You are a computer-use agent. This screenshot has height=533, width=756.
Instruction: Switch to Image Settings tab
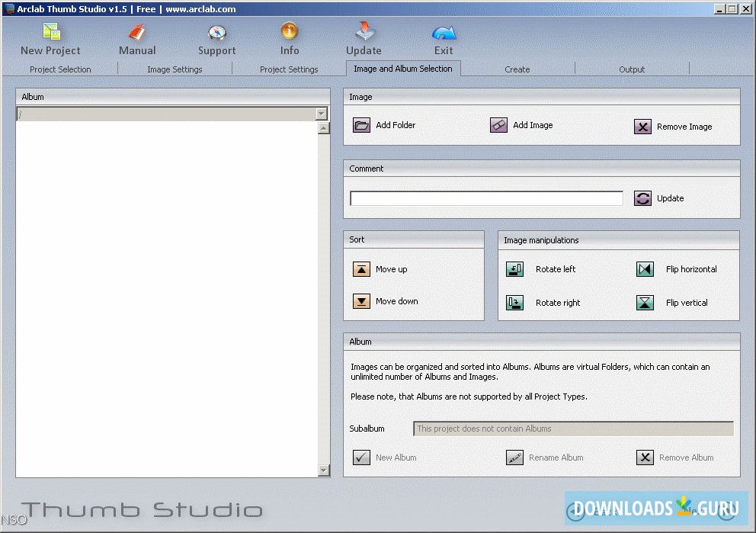point(175,69)
